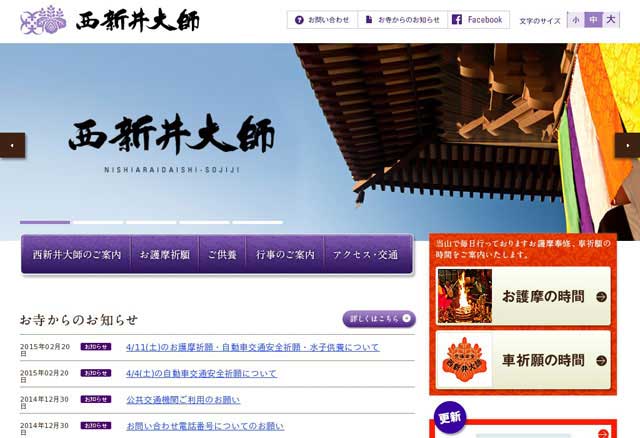Click the goma fire ritual thumbnail

click(x=464, y=296)
